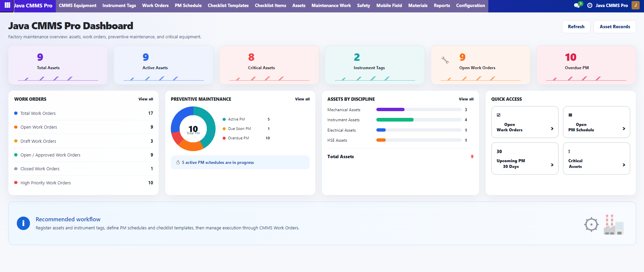Open the Active Assets KPI card
Viewport: 644px width, 272px height.
163,65
